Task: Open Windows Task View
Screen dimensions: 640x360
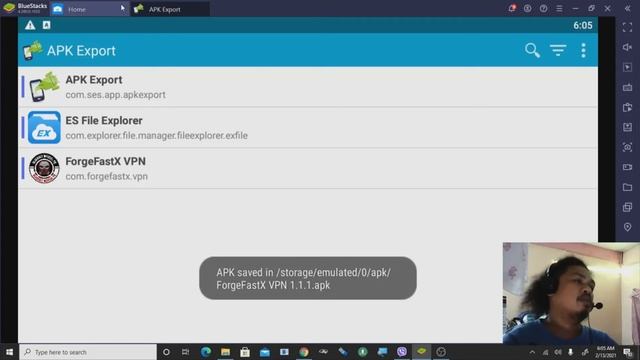Action: tap(186, 352)
